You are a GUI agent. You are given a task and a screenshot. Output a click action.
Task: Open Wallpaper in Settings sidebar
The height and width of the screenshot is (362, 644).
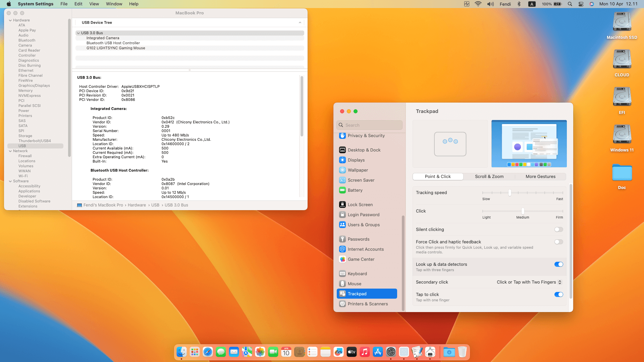click(x=367, y=170)
